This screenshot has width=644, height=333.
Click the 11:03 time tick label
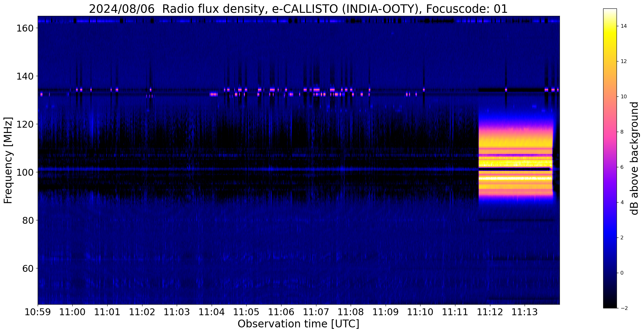point(177,312)
